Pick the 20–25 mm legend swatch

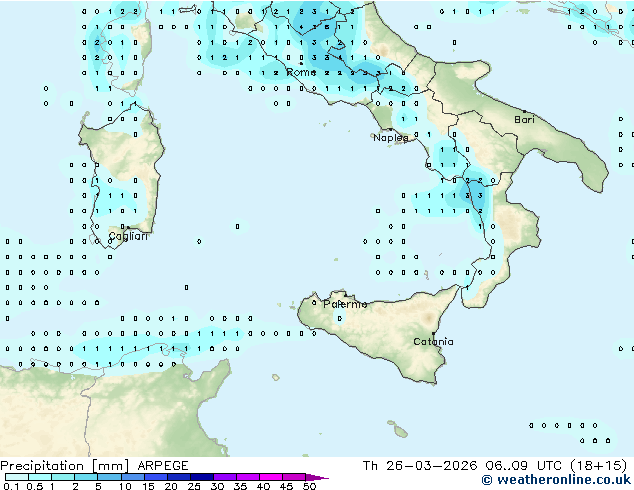click(x=178, y=477)
